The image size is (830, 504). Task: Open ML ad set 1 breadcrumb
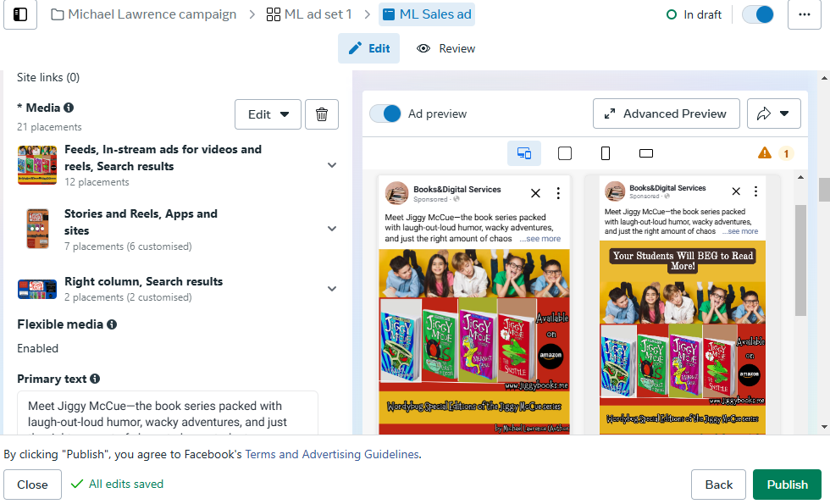click(x=309, y=14)
